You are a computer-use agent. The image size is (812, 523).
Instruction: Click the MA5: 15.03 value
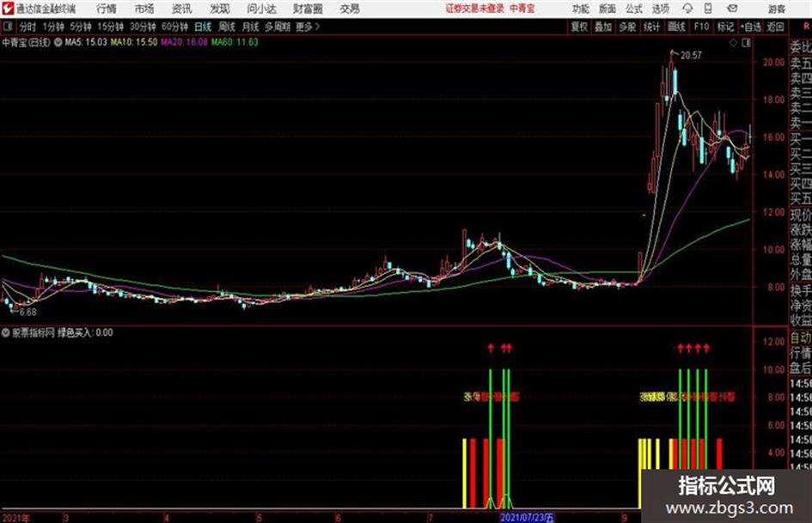coord(86,42)
